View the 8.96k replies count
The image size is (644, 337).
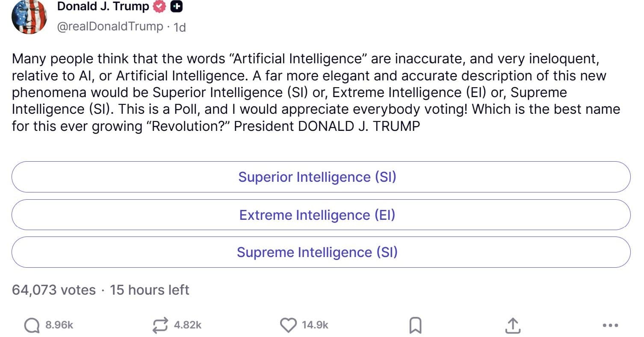(59, 325)
